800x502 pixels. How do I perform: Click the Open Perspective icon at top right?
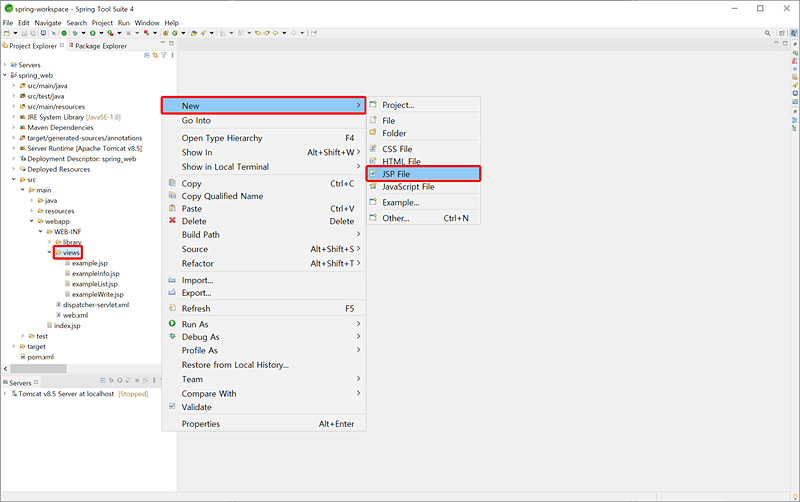click(782, 33)
